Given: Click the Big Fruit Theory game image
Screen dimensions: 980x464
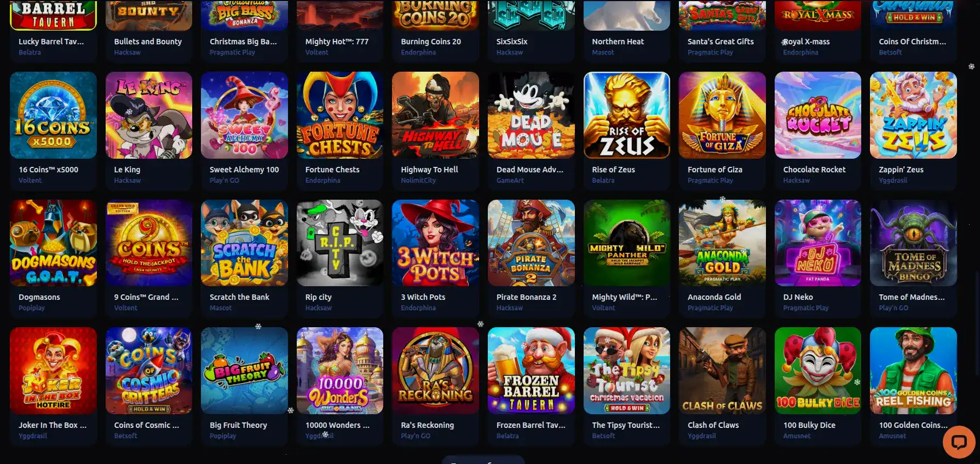Looking at the screenshot, I should (x=244, y=370).
